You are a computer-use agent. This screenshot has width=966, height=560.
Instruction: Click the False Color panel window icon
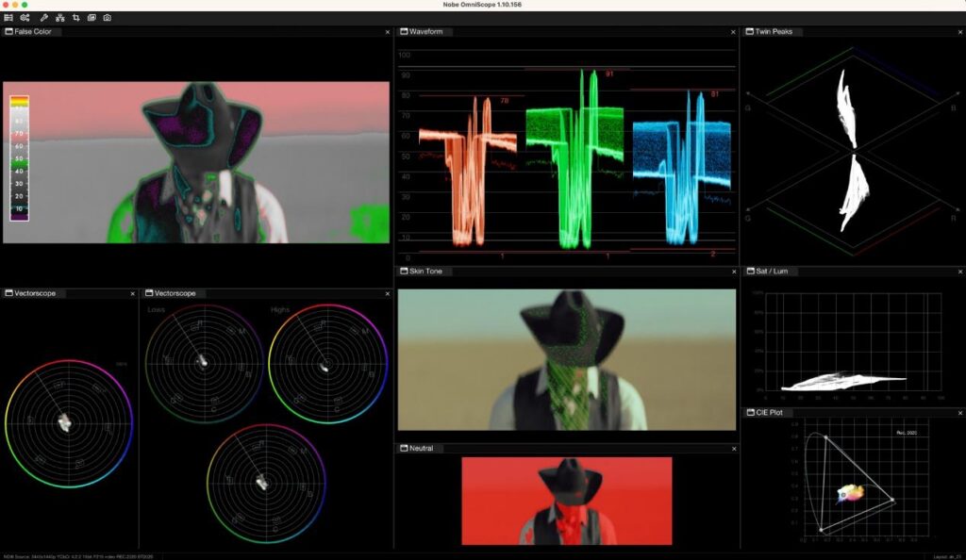pos(8,31)
